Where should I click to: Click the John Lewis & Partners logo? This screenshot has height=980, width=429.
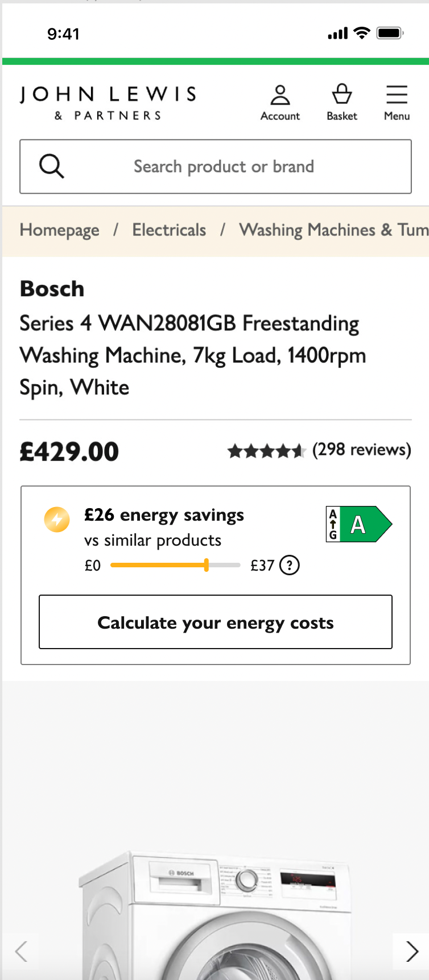point(108,103)
